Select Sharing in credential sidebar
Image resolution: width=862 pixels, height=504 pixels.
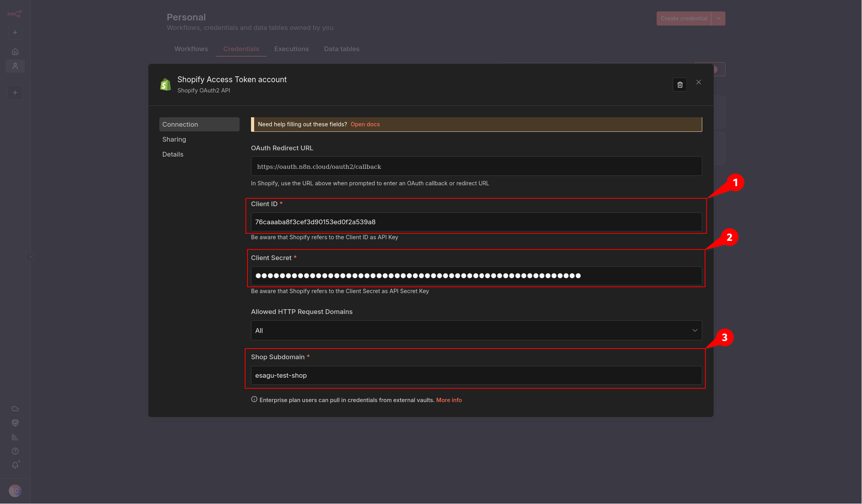coord(199,139)
